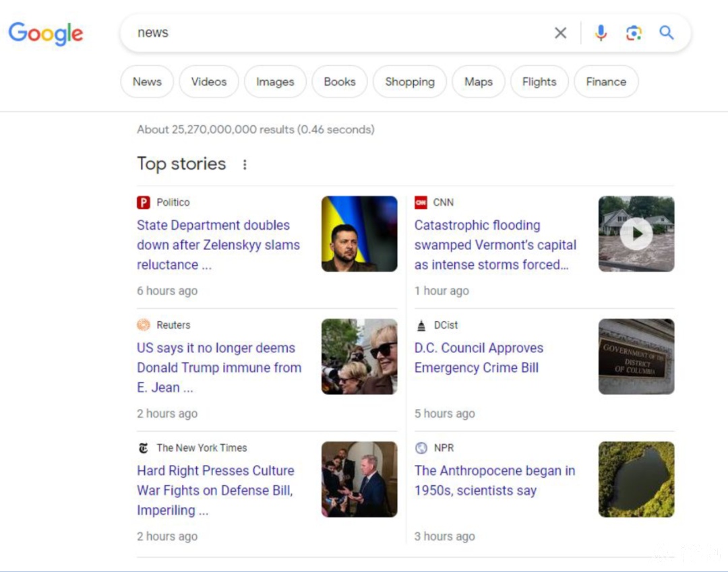The height and width of the screenshot is (572, 728).
Task: Click the E. Jean Carroll story thumbnail
Action: (x=359, y=356)
